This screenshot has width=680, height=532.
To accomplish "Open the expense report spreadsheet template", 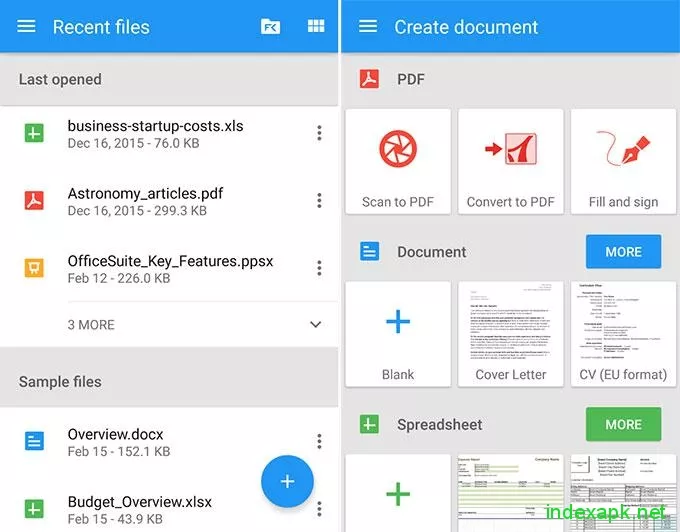I will pyautogui.click(x=511, y=493).
